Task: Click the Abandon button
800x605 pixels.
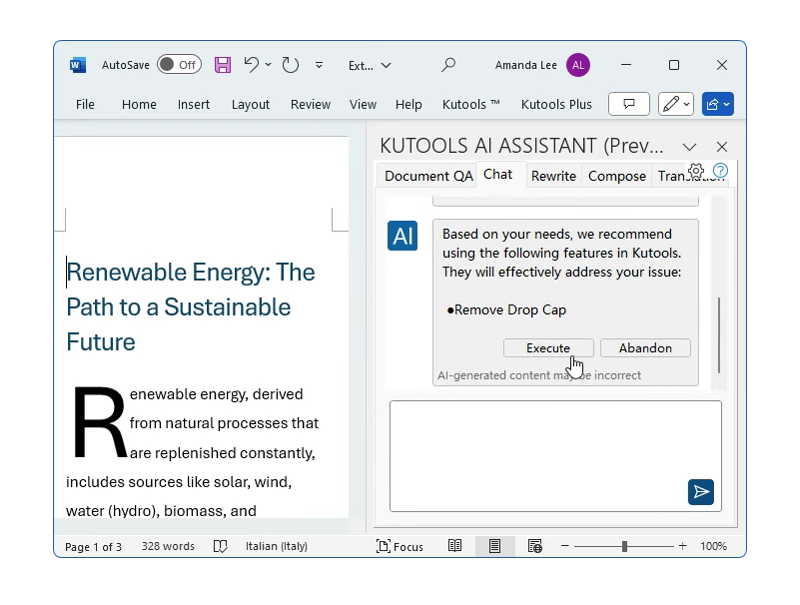Action: 645,348
